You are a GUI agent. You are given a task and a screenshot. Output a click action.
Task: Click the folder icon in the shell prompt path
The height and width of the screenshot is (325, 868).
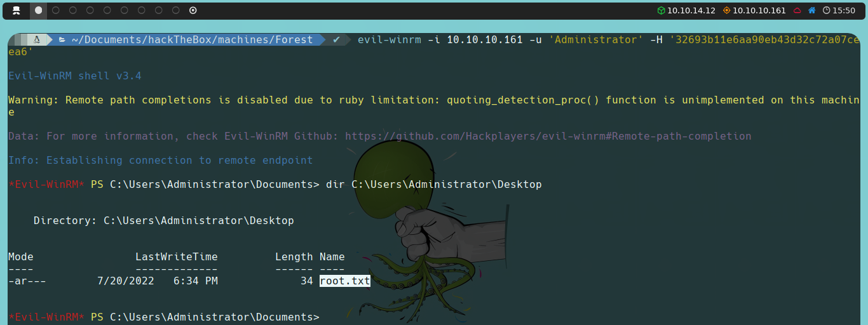click(x=62, y=39)
